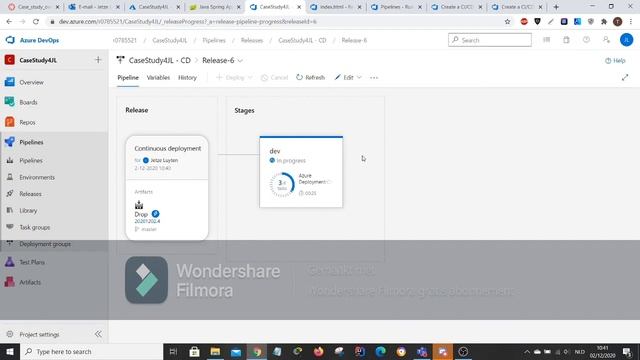This screenshot has width=640, height=360.
Task: Open user settings icon in header
Action: pos(606,40)
